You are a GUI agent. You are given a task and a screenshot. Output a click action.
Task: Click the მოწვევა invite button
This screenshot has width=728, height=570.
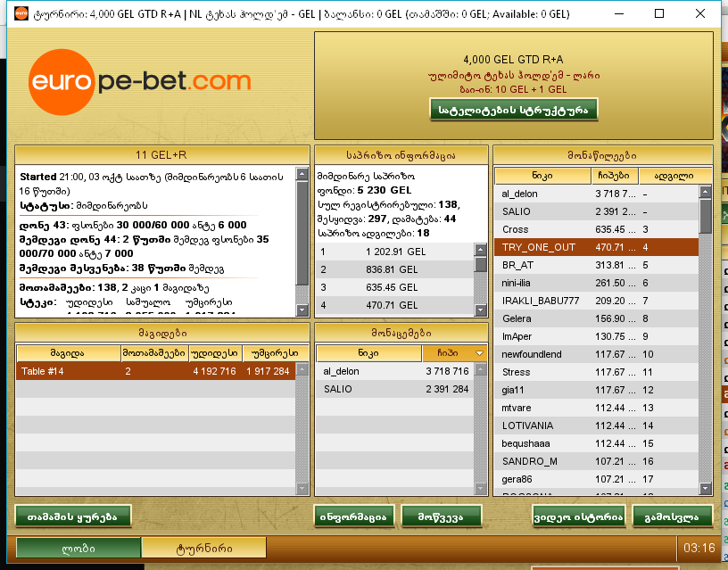point(441,516)
